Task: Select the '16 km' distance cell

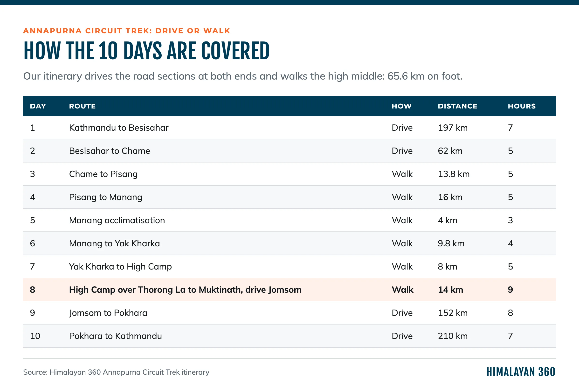Action: [450, 197]
